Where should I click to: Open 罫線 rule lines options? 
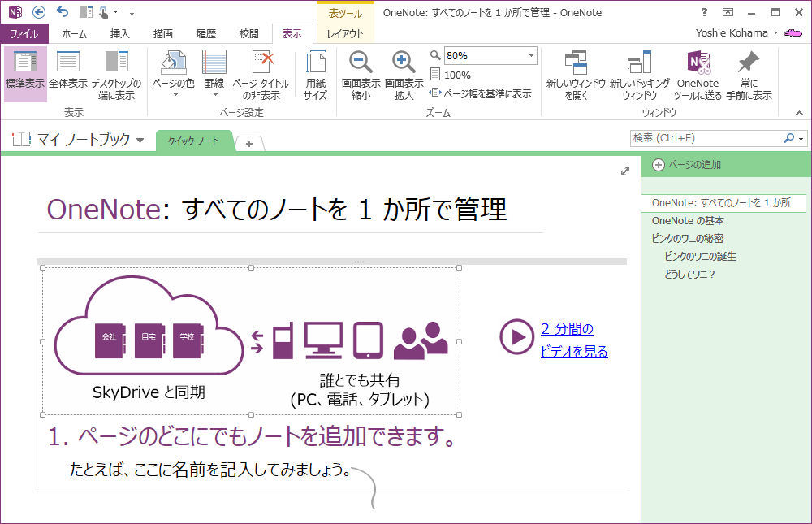point(214,74)
